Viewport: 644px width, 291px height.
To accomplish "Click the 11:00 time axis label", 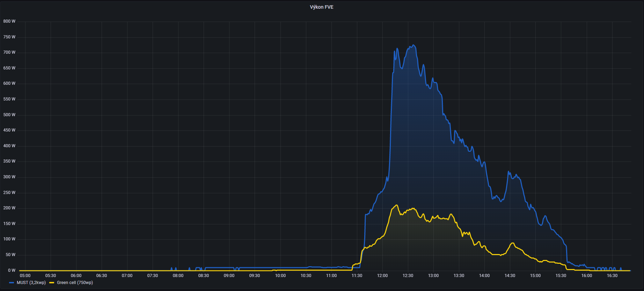I will click(x=331, y=276).
